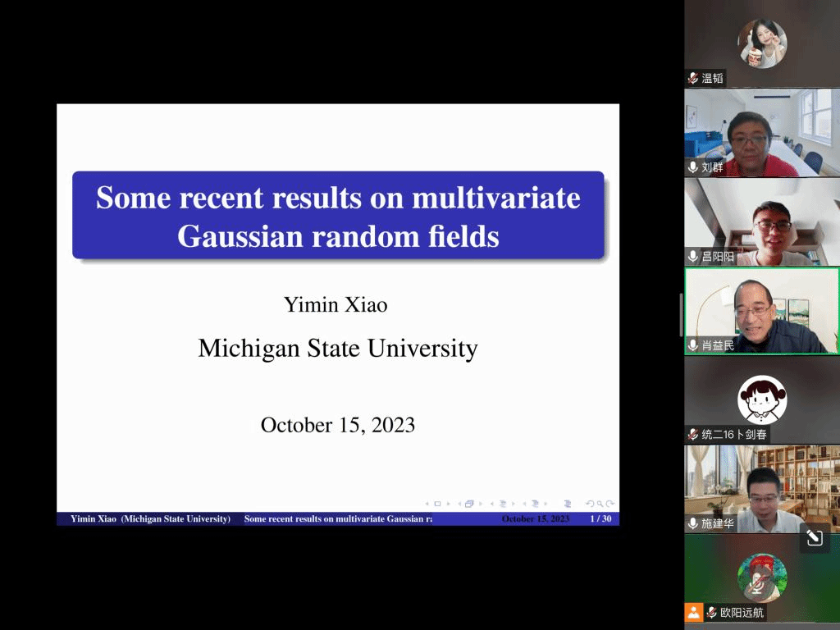Click the orange host icon beside 欧阳远航
Image resolution: width=840 pixels, height=630 pixels.
coord(694,612)
